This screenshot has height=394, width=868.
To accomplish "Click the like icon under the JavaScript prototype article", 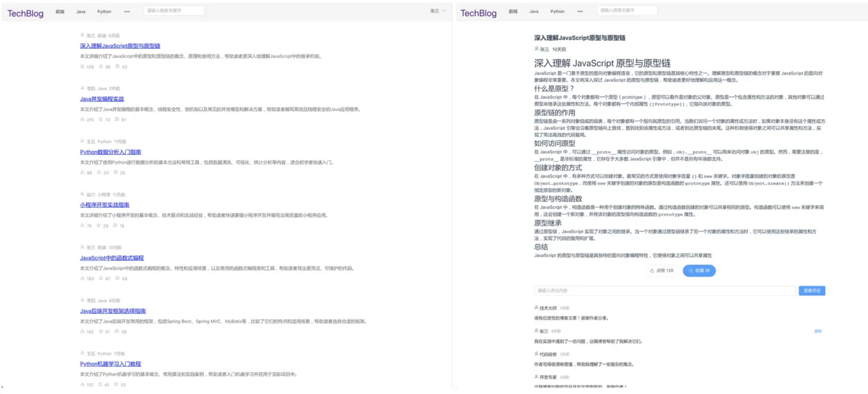I will (x=82, y=67).
